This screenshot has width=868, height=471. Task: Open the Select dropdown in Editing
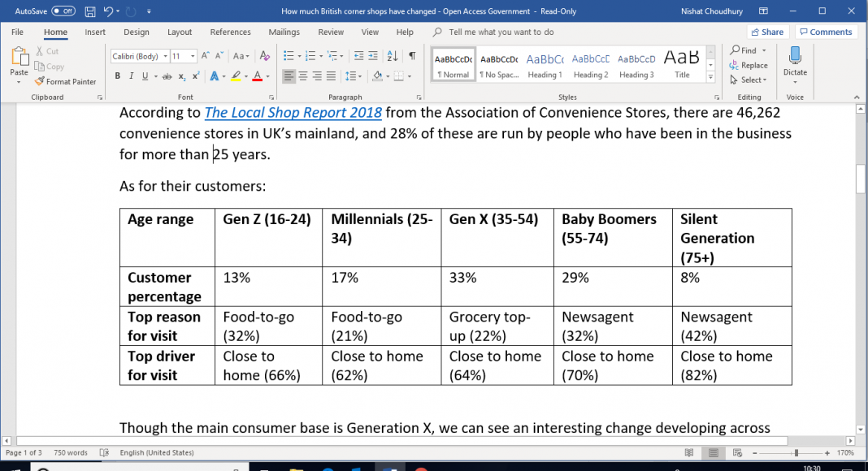pyautogui.click(x=748, y=80)
